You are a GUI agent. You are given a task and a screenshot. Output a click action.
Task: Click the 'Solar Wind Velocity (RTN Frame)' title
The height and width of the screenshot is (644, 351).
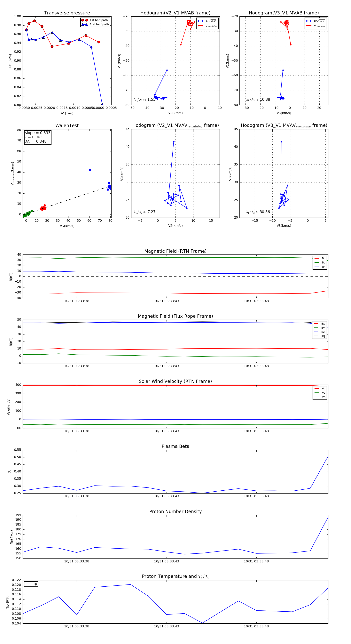[x=175, y=381]
